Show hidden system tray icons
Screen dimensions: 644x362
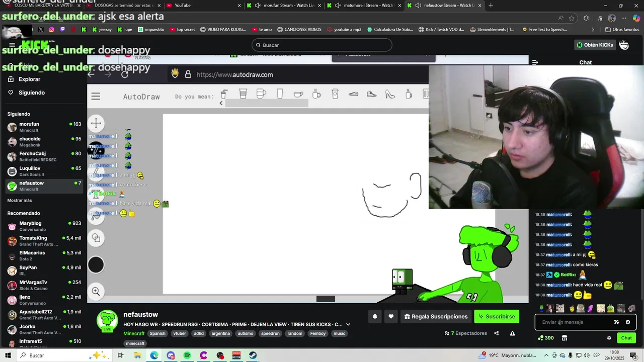(x=545, y=355)
